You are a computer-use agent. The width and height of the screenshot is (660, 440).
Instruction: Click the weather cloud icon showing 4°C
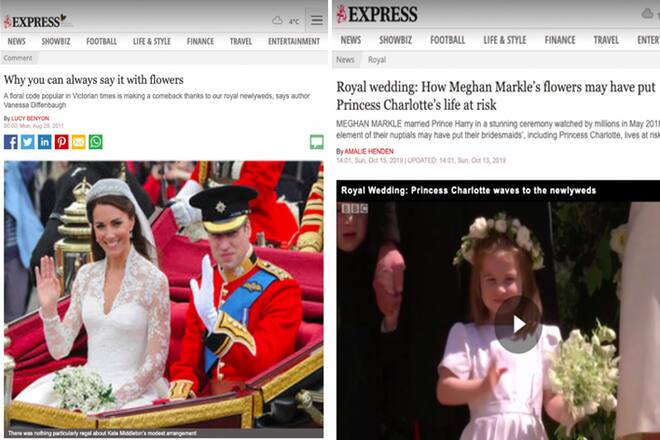click(277, 20)
